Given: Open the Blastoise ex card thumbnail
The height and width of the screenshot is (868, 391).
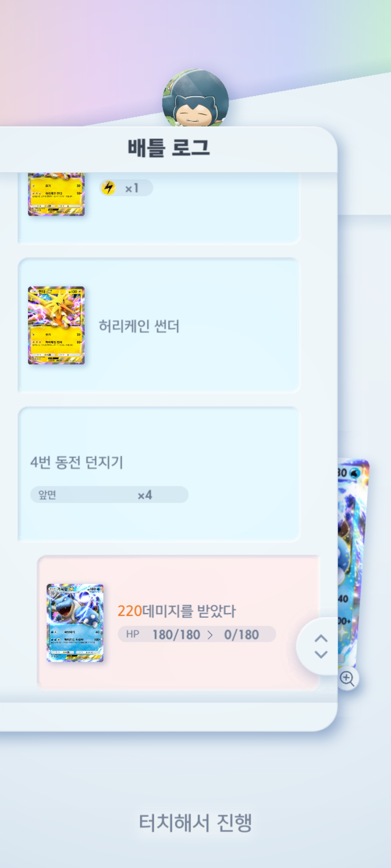Looking at the screenshot, I should pos(75,623).
